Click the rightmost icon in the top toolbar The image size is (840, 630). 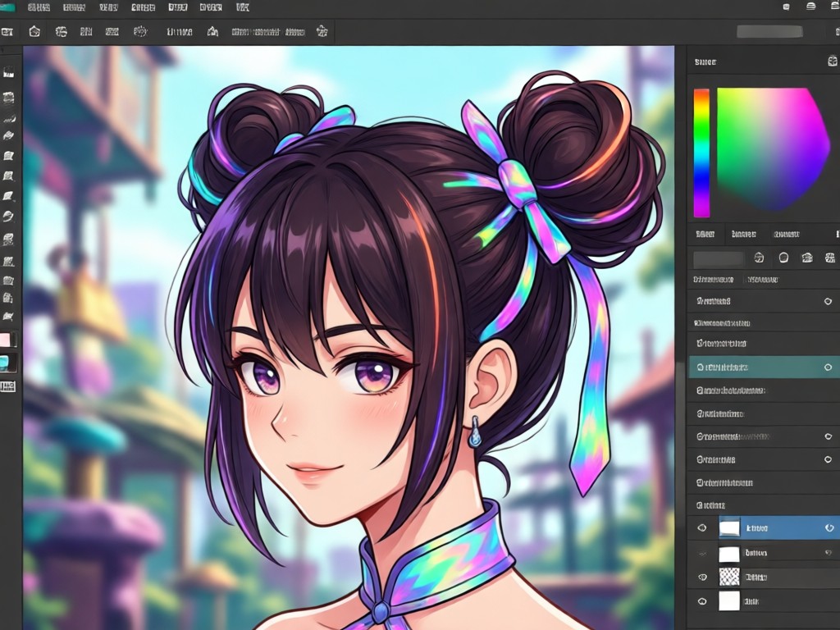(x=322, y=32)
